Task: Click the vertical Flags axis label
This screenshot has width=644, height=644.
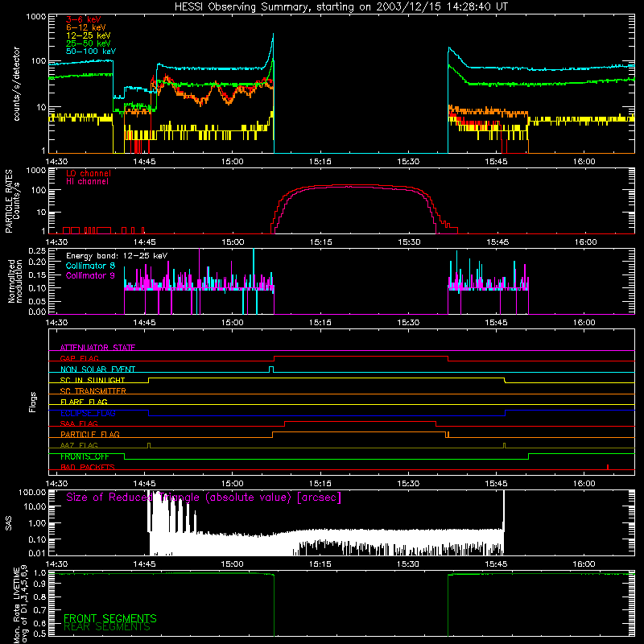Action: [x=33, y=402]
